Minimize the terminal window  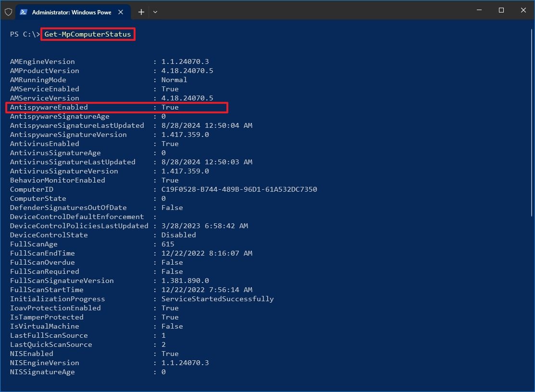coord(479,10)
